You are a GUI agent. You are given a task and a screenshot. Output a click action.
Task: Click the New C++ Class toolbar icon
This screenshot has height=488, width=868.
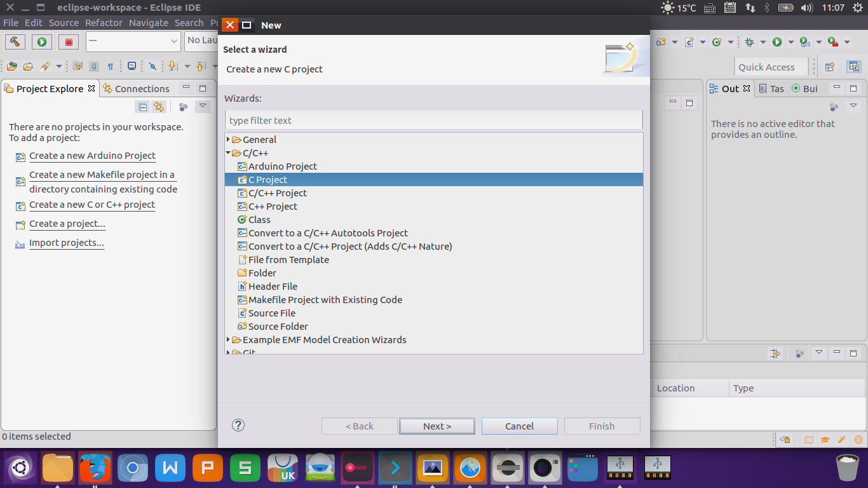pos(717,42)
